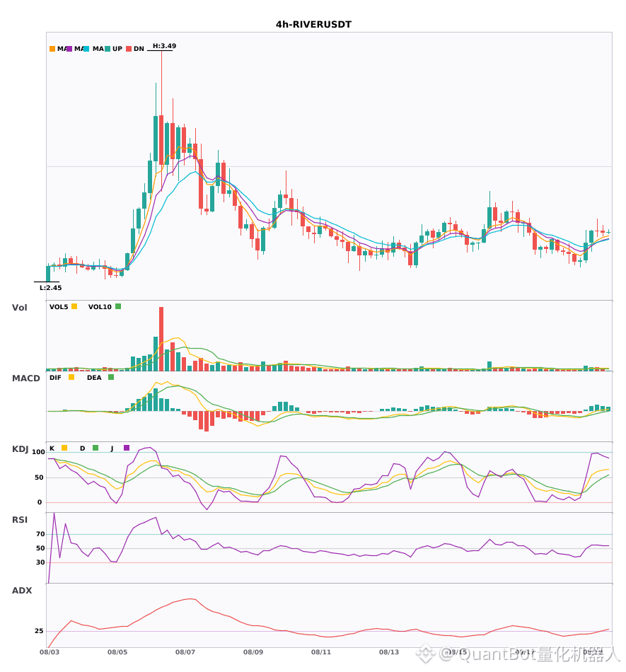Image resolution: width=626 pixels, height=672 pixels.
Task: Click the UP legend text
Action: pos(117,49)
